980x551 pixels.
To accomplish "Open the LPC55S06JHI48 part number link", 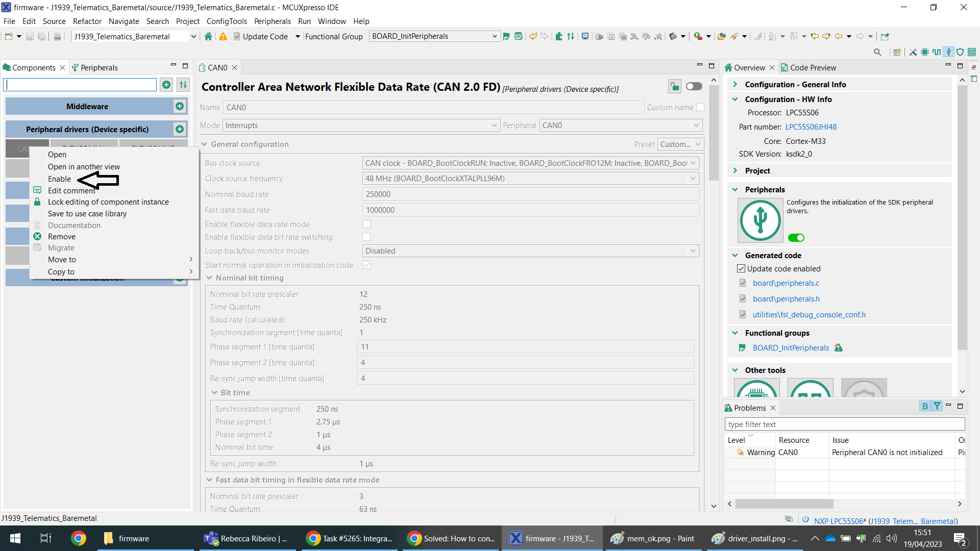I will (x=811, y=127).
